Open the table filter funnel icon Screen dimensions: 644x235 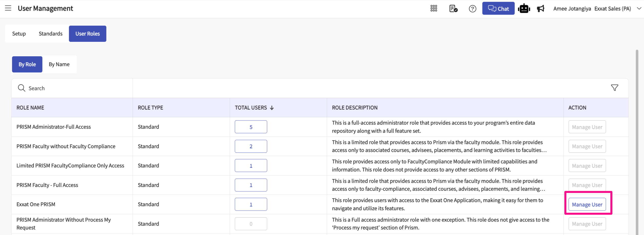pyautogui.click(x=614, y=88)
